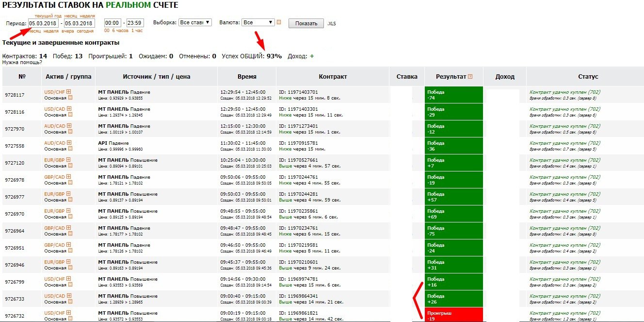Expand USD/CHF plus icon in row 9728117
644x322 pixels.
[x=69, y=92]
